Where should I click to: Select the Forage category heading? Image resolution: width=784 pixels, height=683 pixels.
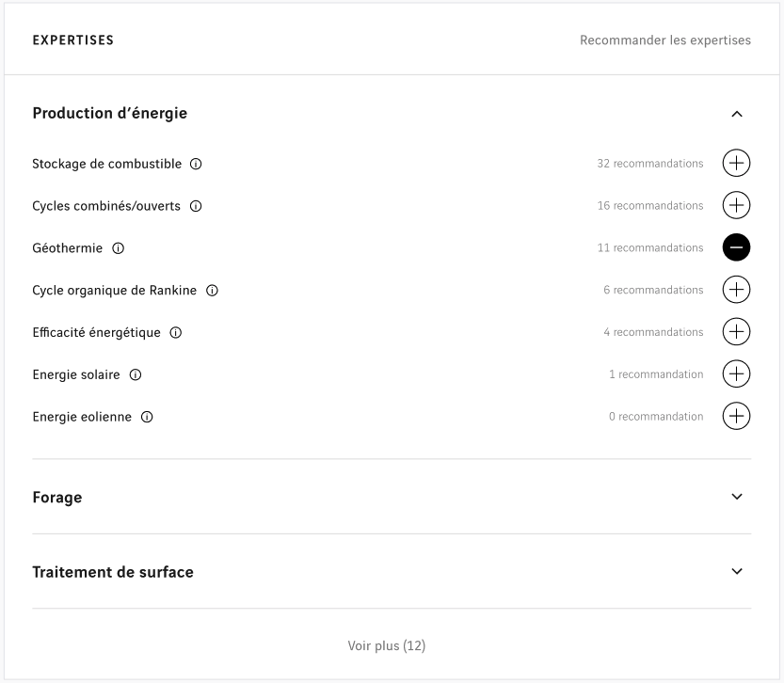57,497
